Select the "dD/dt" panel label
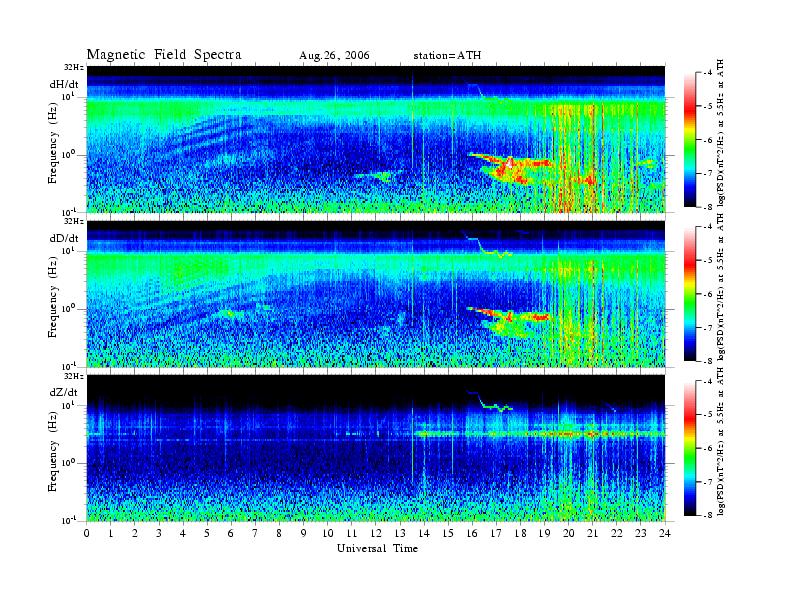792x612 pixels. [x=64, y=238]
